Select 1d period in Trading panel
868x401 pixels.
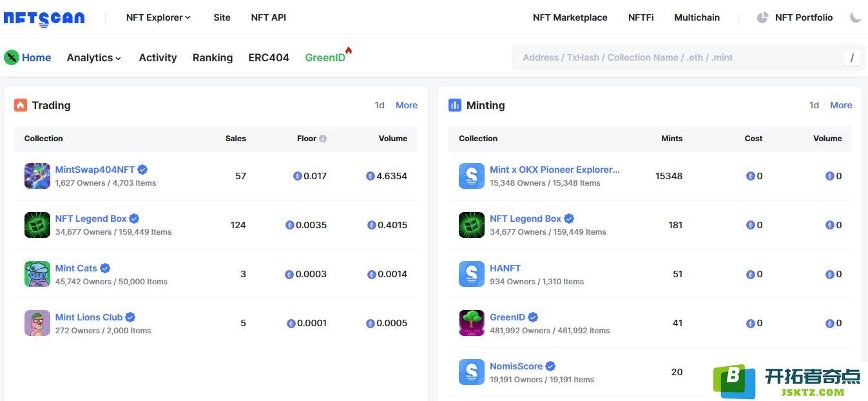(380, 105)
